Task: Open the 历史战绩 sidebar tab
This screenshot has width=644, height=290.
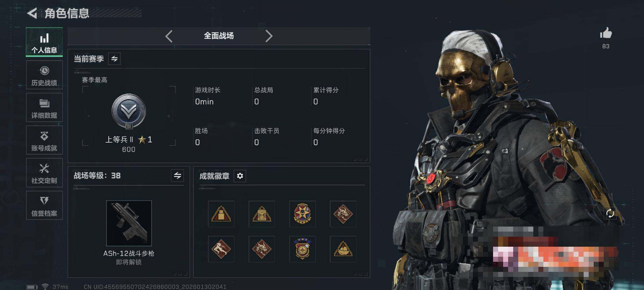Action: (x=44, y=75)
